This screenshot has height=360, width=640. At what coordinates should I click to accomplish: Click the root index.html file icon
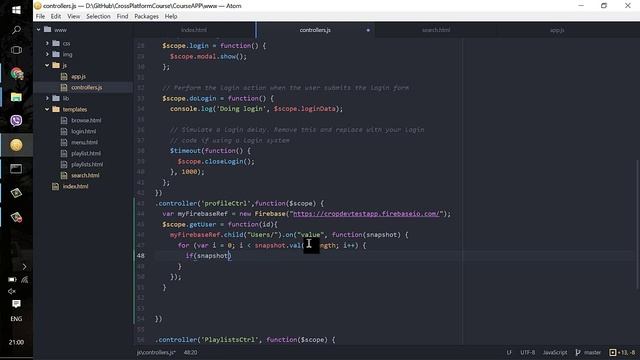pyautogui.click(x=56, y=187)
